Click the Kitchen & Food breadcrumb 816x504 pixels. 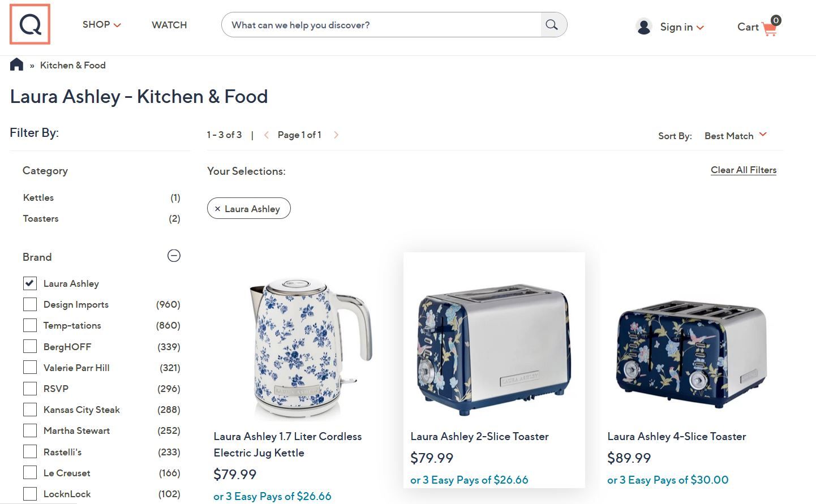[x=72, y=65]
